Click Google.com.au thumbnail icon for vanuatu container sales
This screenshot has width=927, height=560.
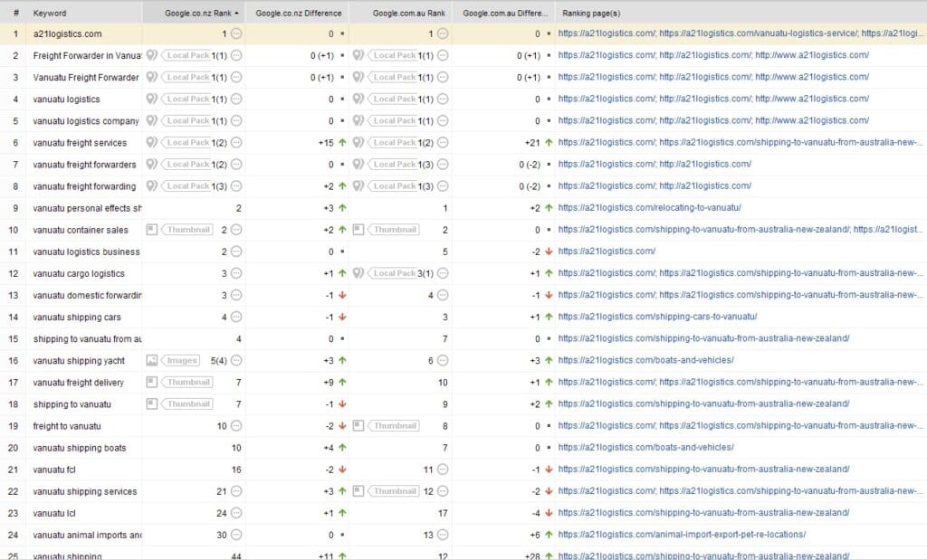[x=358, y=229]
